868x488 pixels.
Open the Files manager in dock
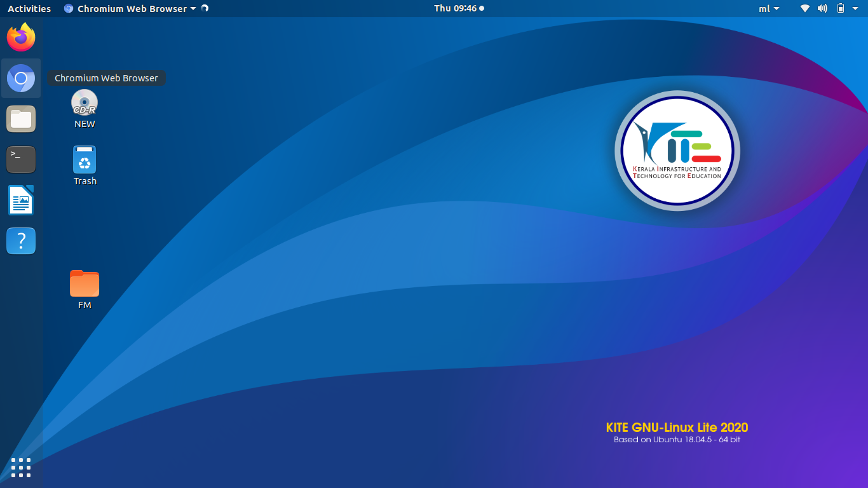coord(21,119)
